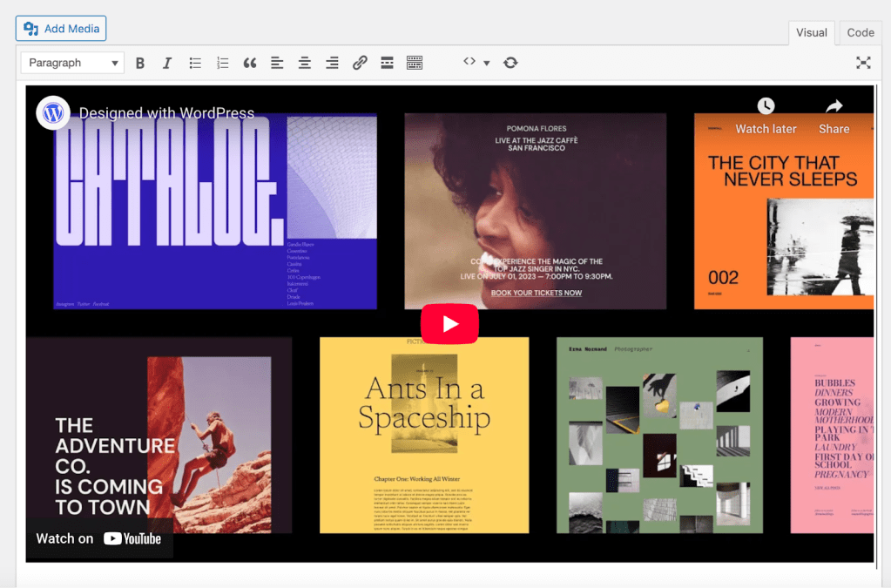Open the Add Media dialog
891x588 pixels.
60,28
